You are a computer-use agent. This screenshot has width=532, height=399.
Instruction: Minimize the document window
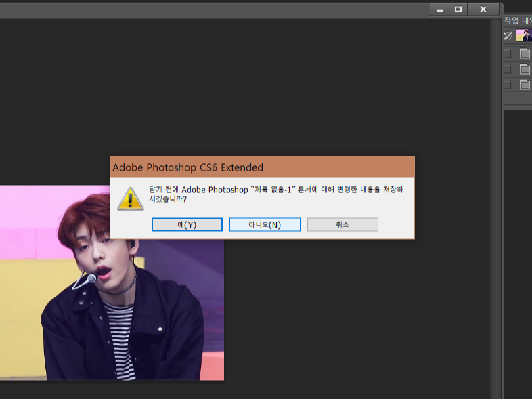(x=440, y=9)
